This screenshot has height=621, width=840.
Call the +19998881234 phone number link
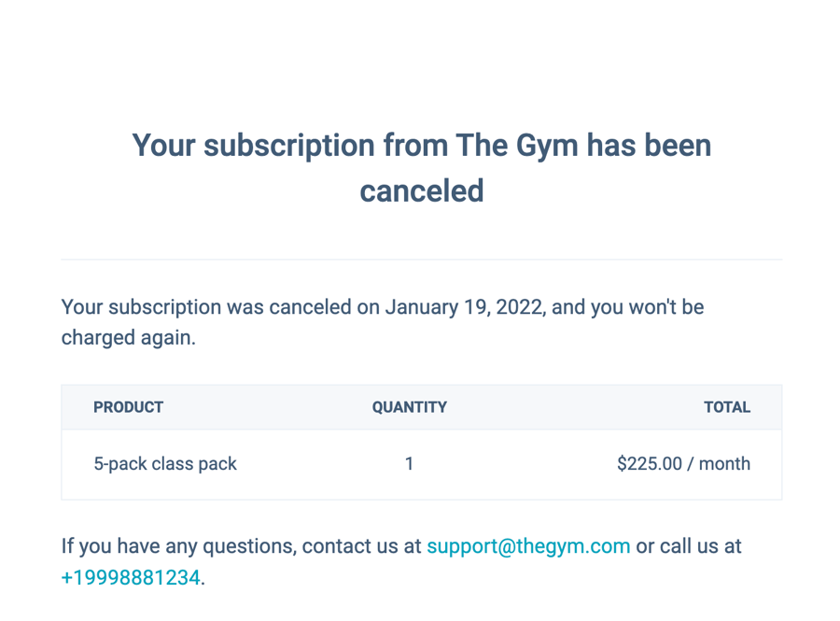(x=131, y=577)
